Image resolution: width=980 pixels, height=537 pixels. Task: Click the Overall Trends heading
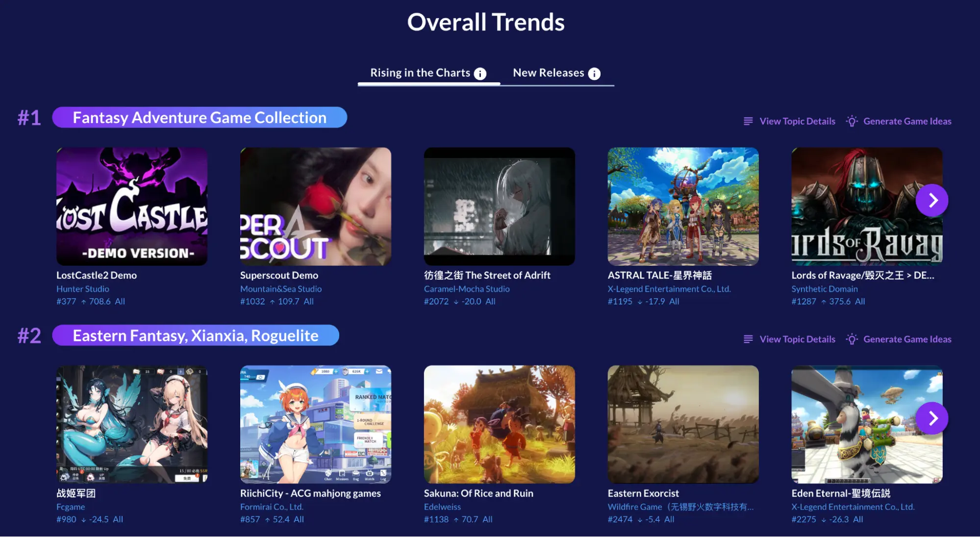pos(486,22)
